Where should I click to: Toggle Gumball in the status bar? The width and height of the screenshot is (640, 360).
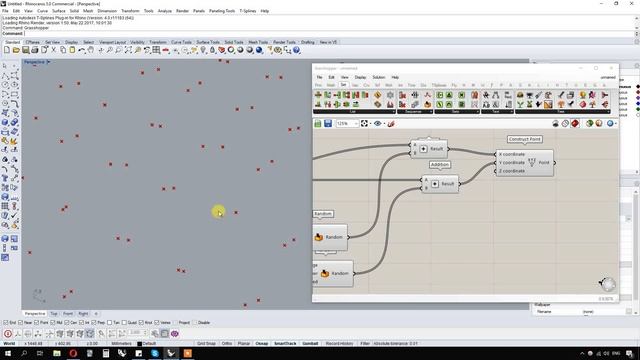pyautogui.click(x=310, y=344)
